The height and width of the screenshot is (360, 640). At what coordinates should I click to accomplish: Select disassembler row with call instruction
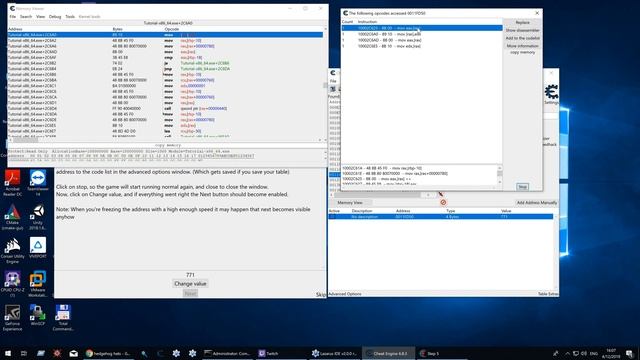165,109
